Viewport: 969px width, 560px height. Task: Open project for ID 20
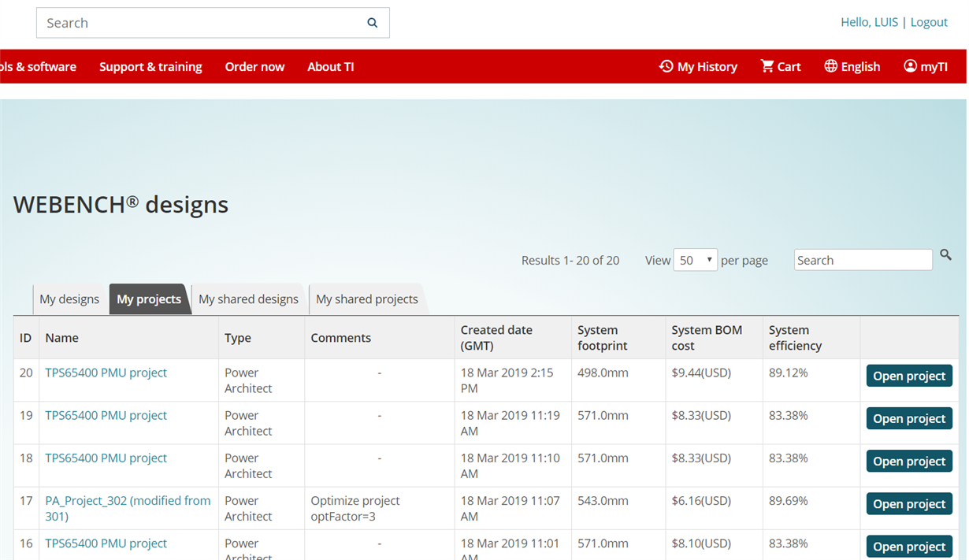(x=909, y=376)
